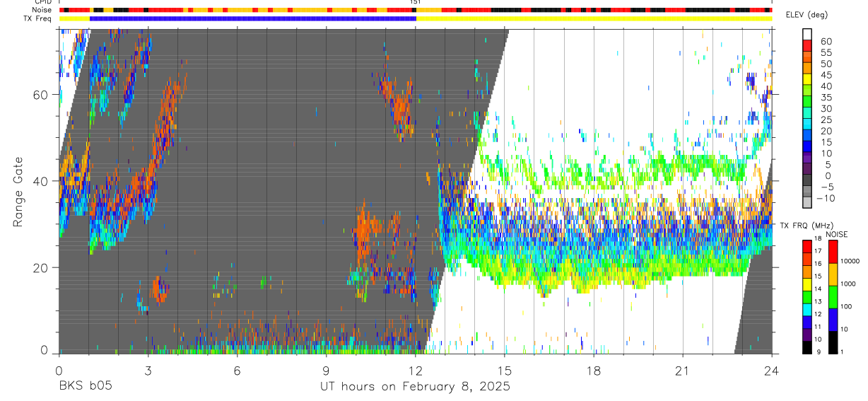Click the light gray bottom segment of the ELEV colorbar
This screenshot has height=401, width=868.
click(x=807, y=202)
